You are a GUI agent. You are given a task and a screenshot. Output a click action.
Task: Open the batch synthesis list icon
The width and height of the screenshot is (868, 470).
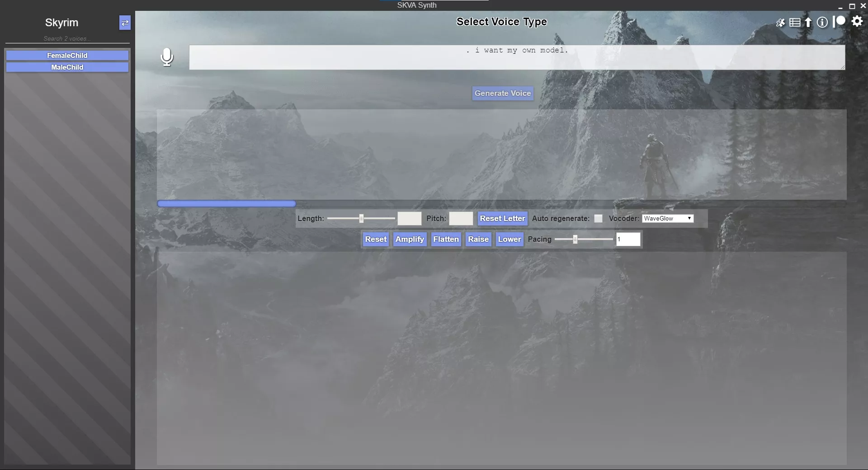coord(795,23)
